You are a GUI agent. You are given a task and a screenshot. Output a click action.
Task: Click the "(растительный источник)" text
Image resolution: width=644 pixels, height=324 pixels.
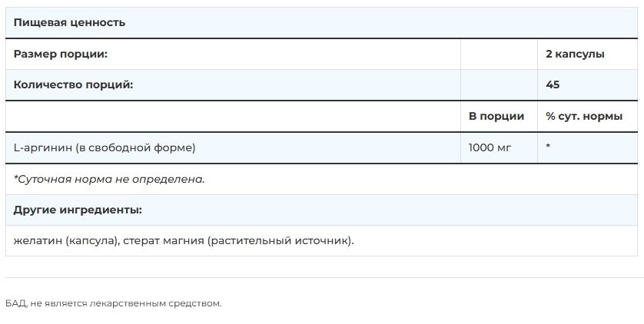(x=280, y=241)
